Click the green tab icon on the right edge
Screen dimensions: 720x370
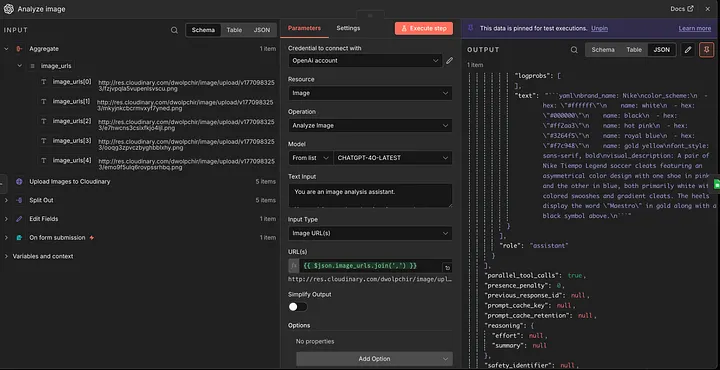click(717, 185)
